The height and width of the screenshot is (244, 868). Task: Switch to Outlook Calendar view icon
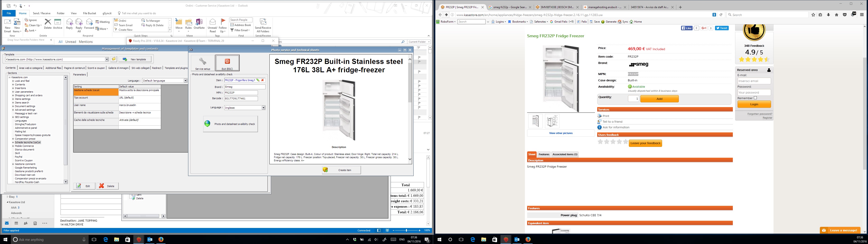tap(16, 223)
